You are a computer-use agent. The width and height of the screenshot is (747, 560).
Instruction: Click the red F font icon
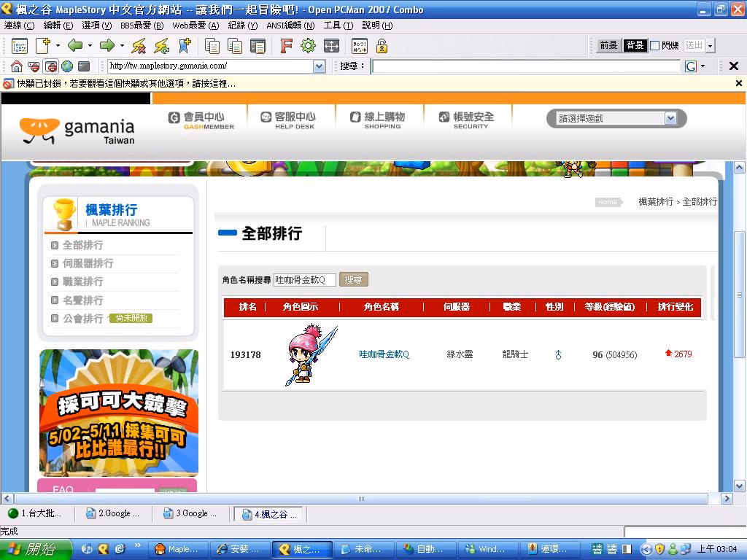pyautogui.click(x=286, y=46)
